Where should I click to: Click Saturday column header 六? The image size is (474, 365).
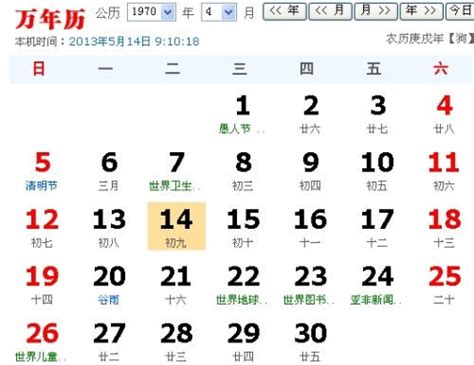point(441,69)
